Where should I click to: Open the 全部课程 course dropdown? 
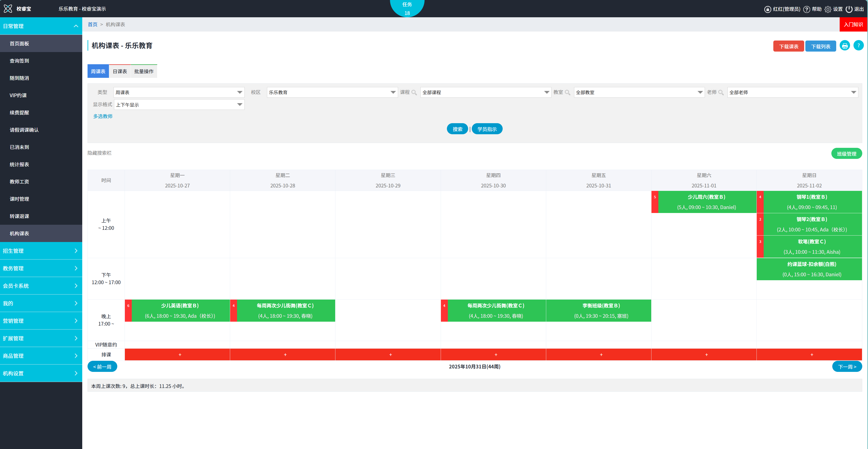(485, 92)
